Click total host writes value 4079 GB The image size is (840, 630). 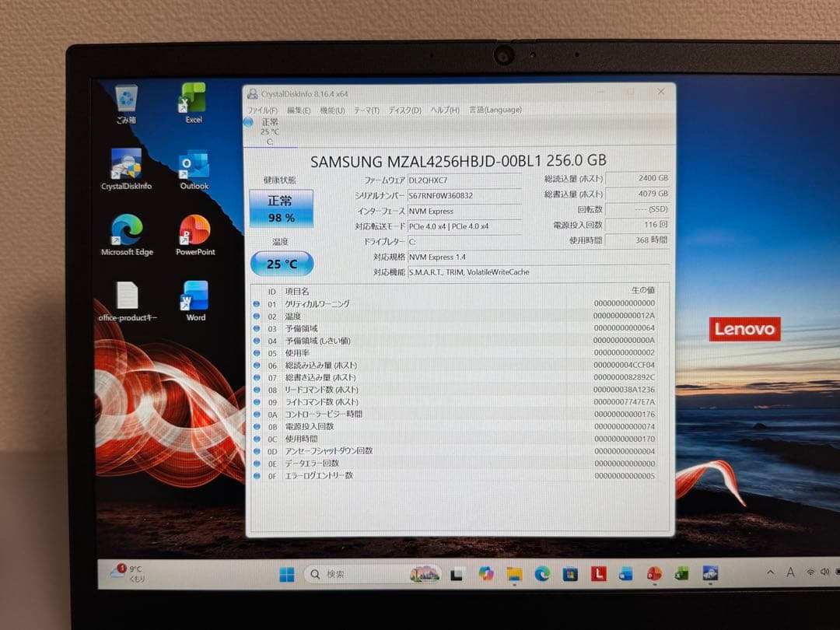[638, 194]
